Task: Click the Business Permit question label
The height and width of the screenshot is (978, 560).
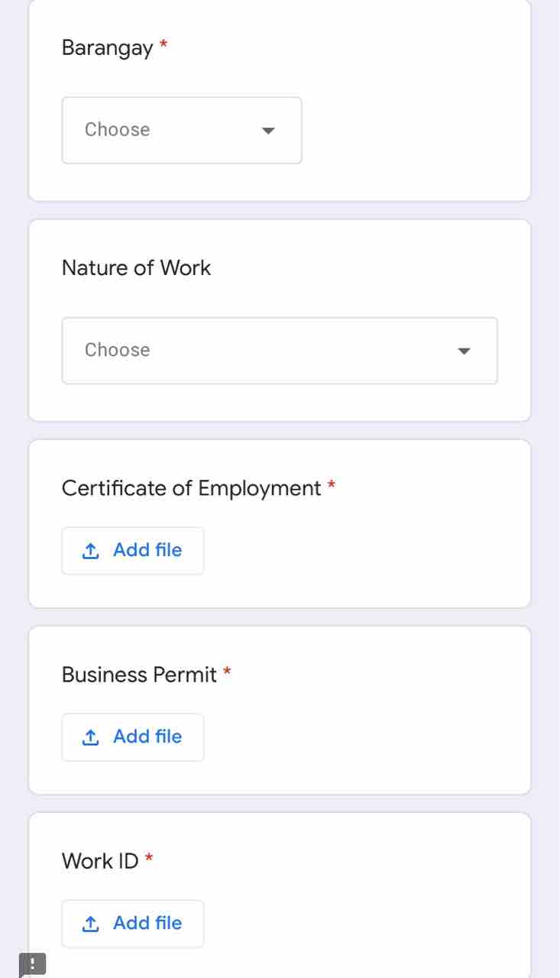Action: (x=139, y=675)
